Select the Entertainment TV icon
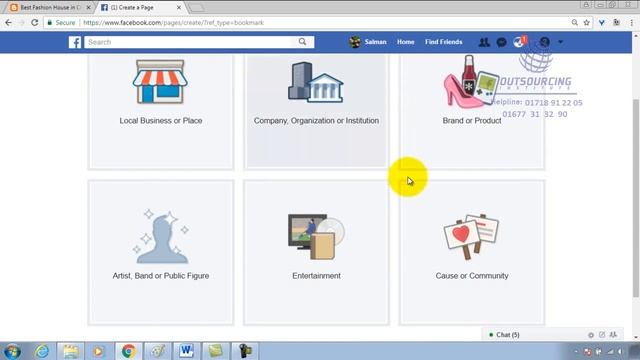640x360 pixels. (316, 237)
